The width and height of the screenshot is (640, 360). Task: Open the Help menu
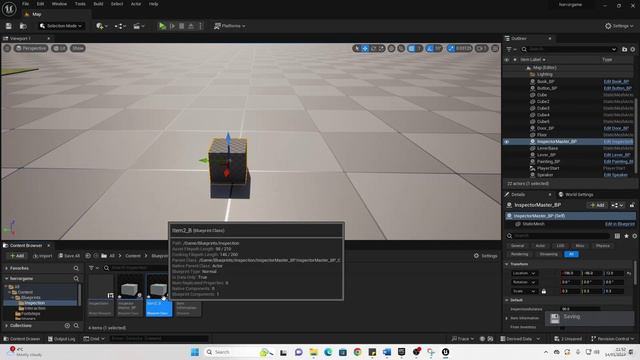tap(153, 4)
